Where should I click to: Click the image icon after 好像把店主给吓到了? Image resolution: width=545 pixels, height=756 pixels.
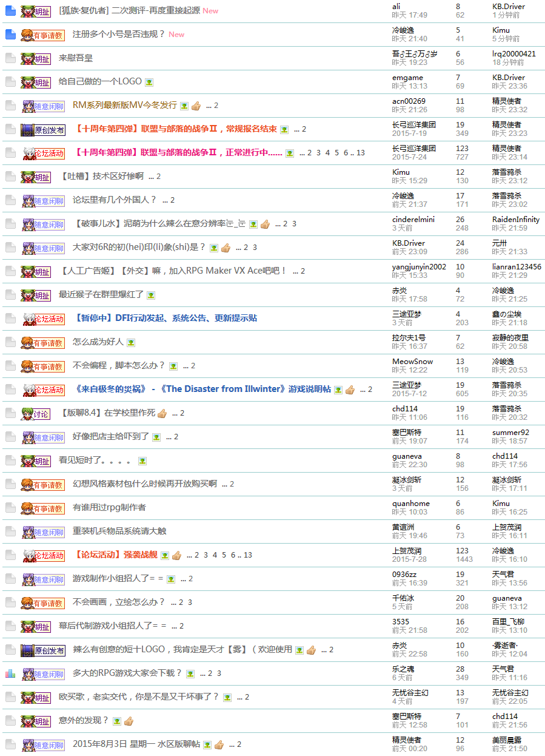click(x=156, y=437)
